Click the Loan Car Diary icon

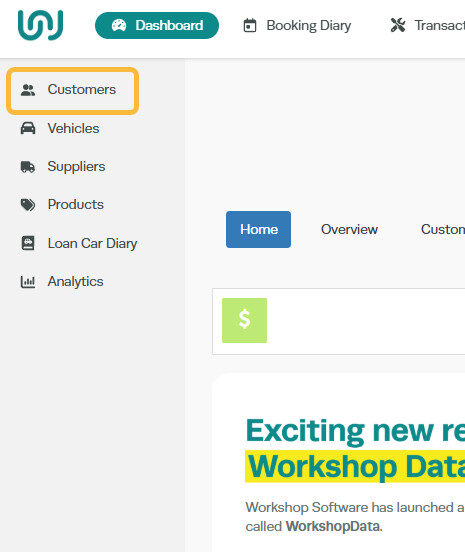click(28, 243)
